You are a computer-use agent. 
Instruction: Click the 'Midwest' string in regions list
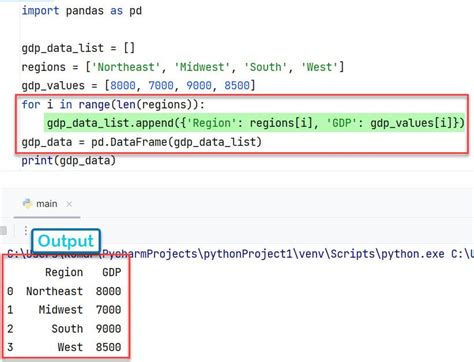[202, 67]
